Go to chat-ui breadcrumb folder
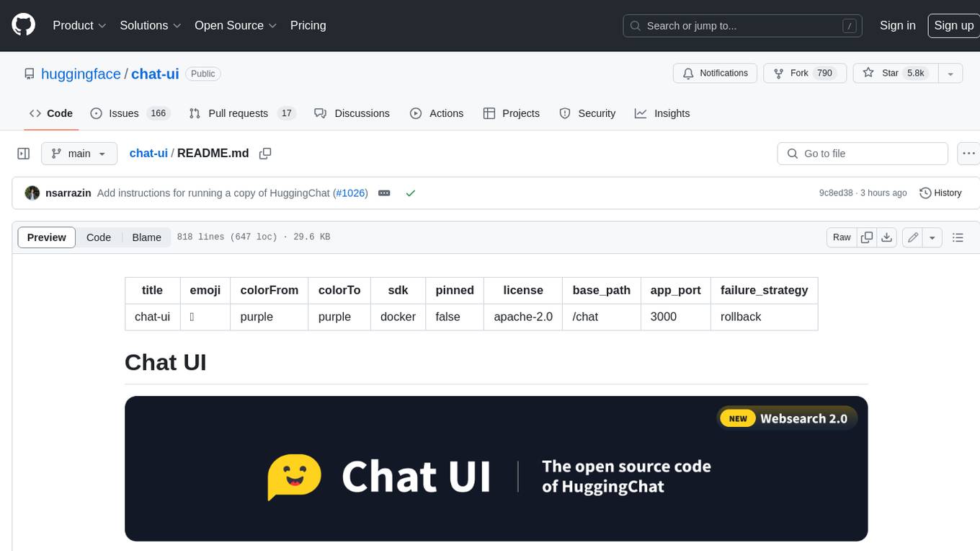Image resolution: width=980 pixels, height=551 pixels. tap(148, 154)
